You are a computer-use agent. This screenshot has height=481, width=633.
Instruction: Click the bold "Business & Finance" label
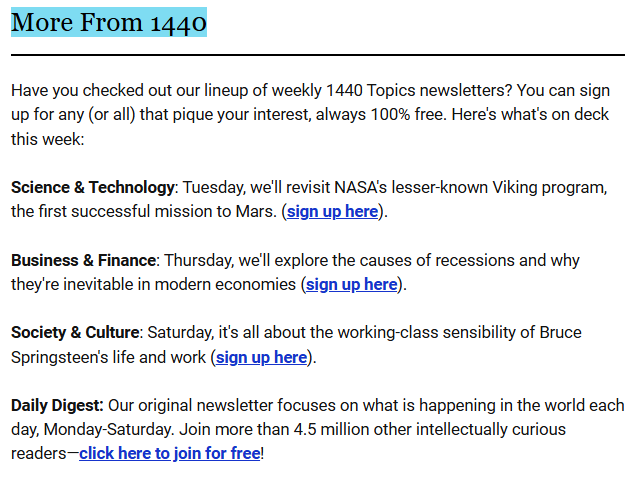(x=84, y=260)
